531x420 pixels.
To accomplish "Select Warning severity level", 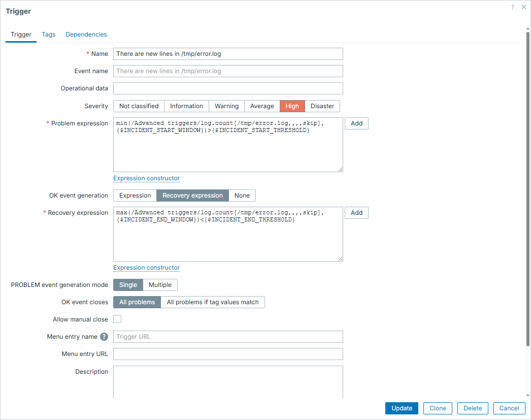I will 226,106.
